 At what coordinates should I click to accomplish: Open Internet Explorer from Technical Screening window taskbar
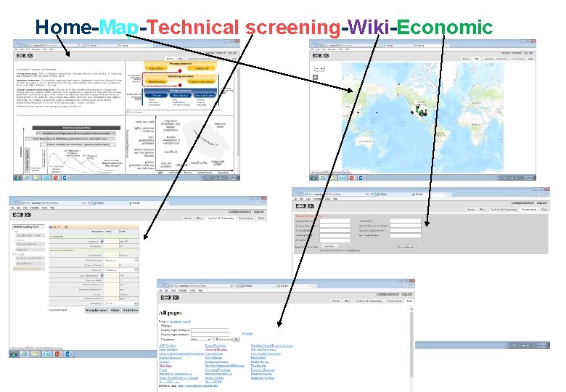point(25,354)
